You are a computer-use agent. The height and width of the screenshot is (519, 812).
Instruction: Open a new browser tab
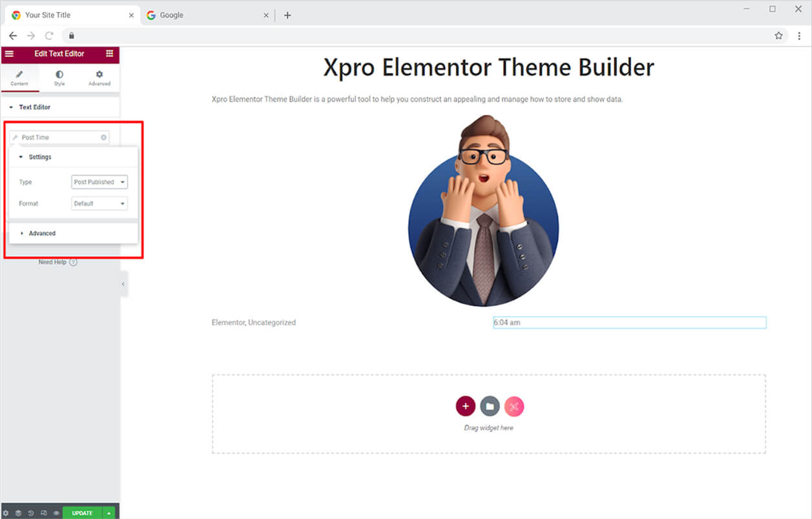click(x=287, y=15)
